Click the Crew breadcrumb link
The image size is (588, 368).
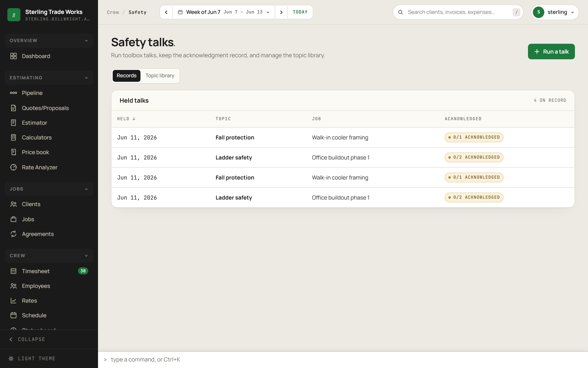click(x=113, y=12)
